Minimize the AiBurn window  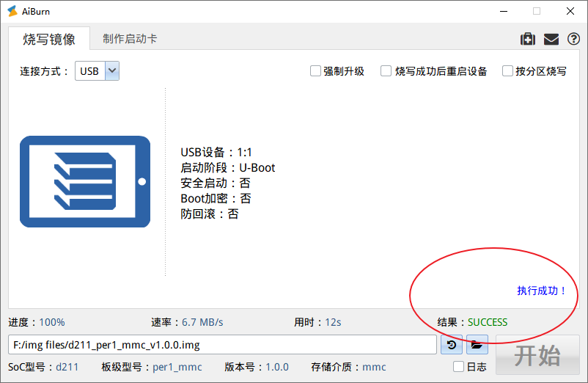[x=503, y=11]
